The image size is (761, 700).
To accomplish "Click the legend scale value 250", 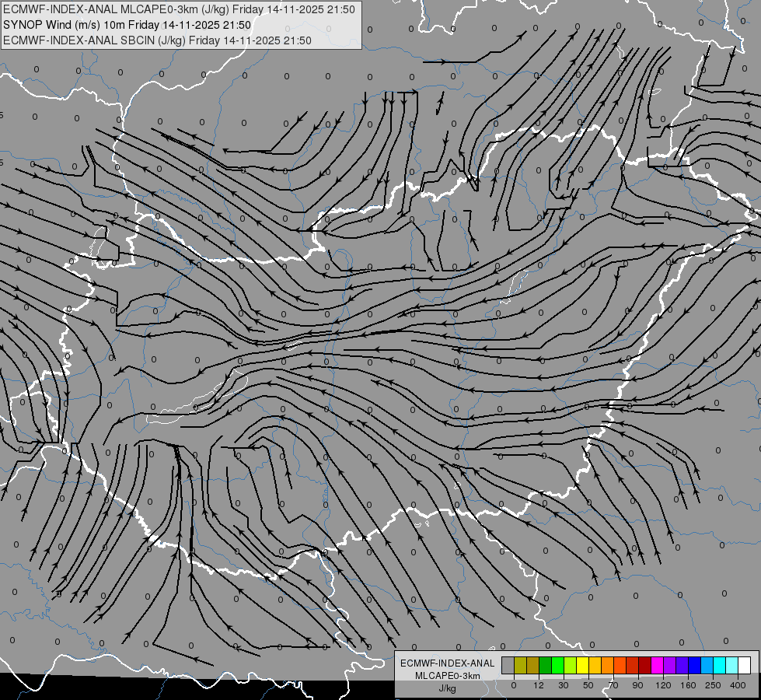I will [x=713, y=685].
